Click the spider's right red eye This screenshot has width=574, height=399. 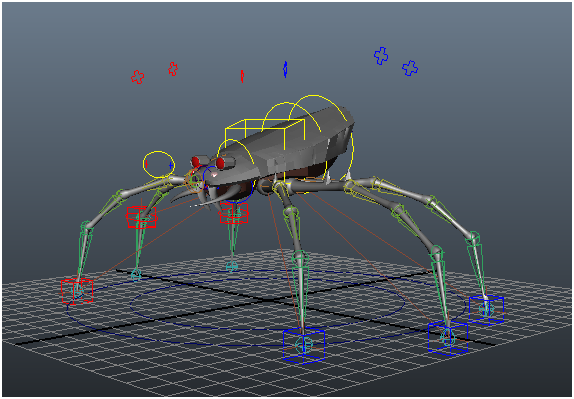[220, 163]
